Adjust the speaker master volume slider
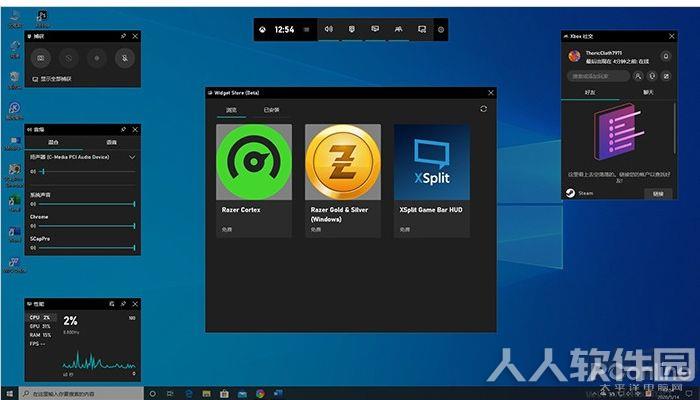700x400 pixels. (x=87, y=171)
